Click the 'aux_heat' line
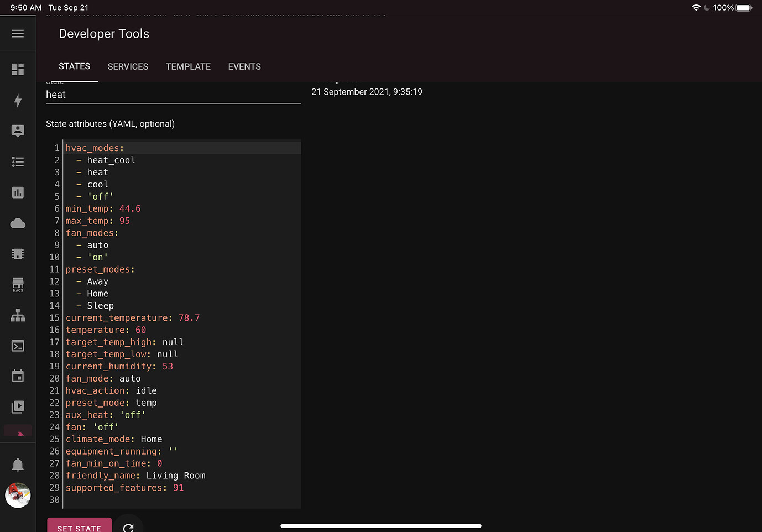The height and width of the screenshot is (532, 762). coord(106,416)
